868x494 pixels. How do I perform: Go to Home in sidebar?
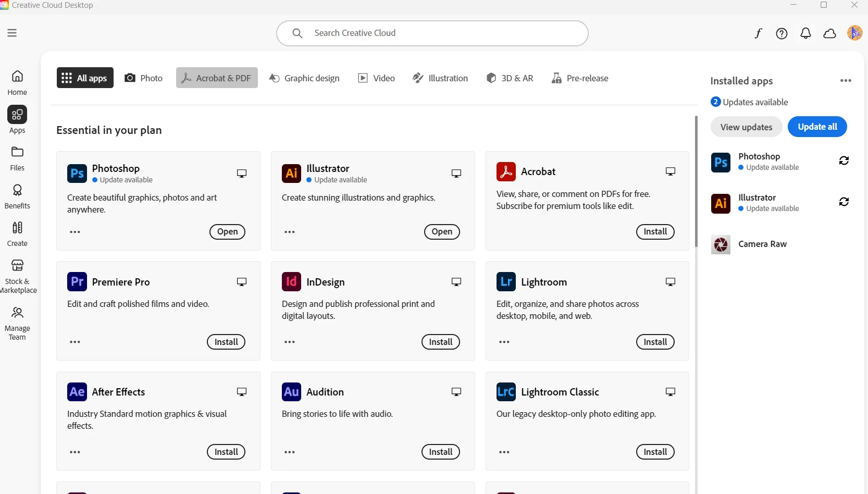(17, 83)
